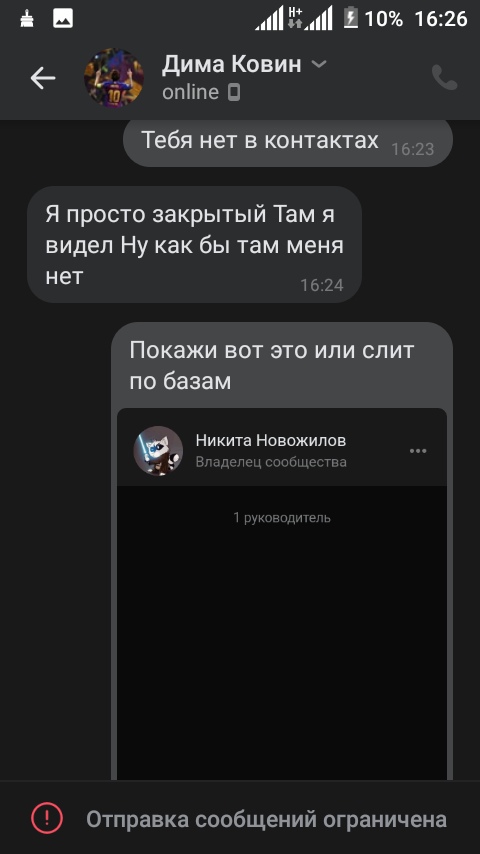Expand the chevron next to Дима Ковин
The width and height of the screenshot is (480, 854).
[319, 64]
